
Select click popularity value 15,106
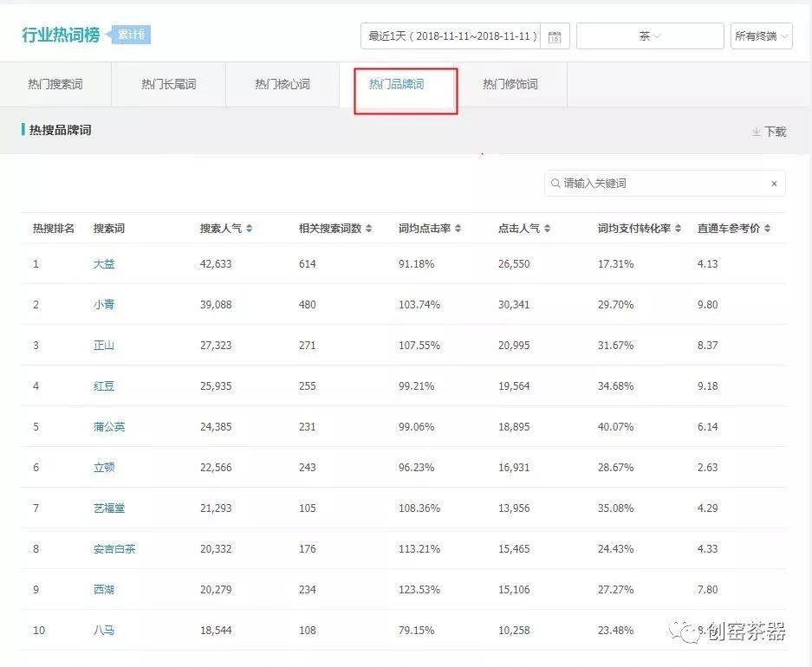coord(514,589)
